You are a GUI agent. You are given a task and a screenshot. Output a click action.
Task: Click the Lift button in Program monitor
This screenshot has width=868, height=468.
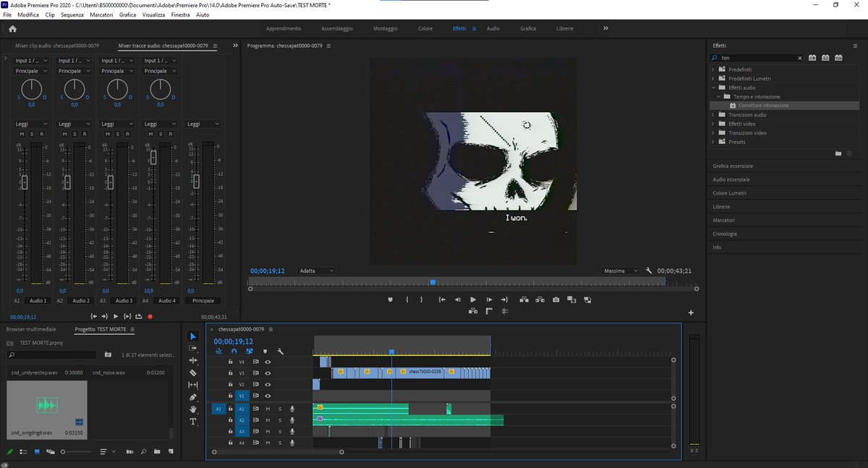(x=524, y=299)
